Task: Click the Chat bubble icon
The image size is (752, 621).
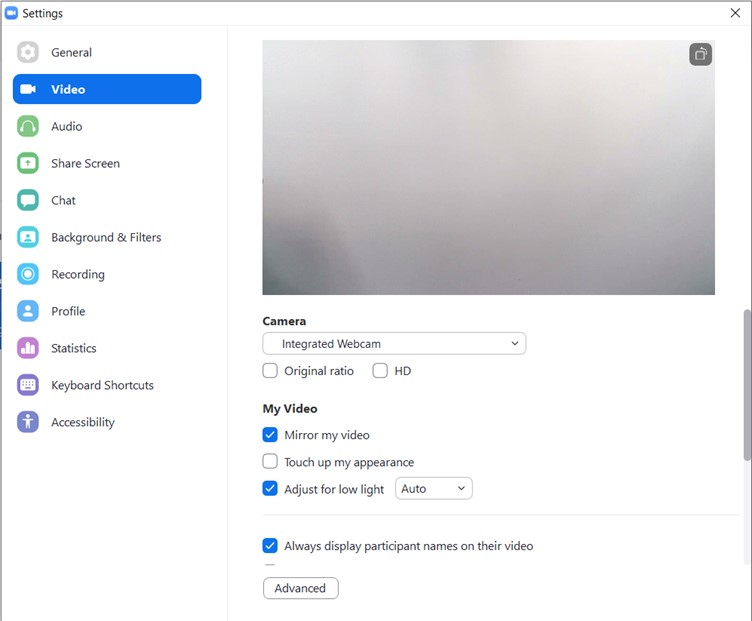Action: (x=28, y=200)
